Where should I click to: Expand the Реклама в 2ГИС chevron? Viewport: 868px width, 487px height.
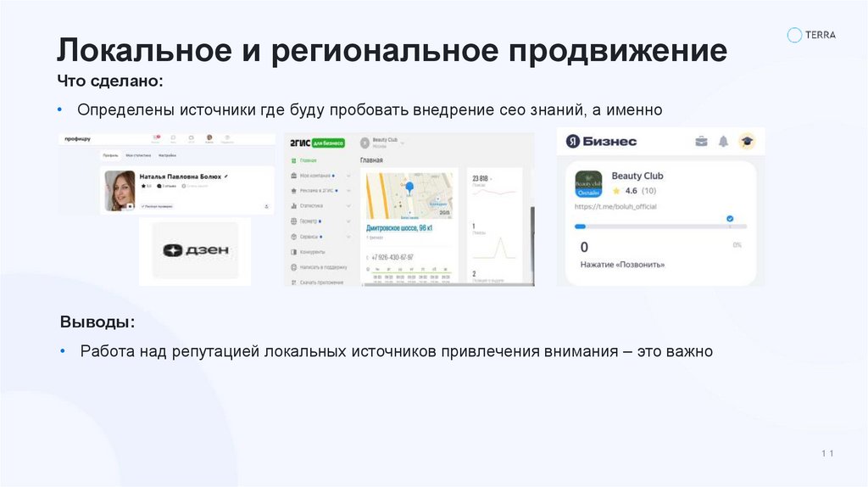348,191
